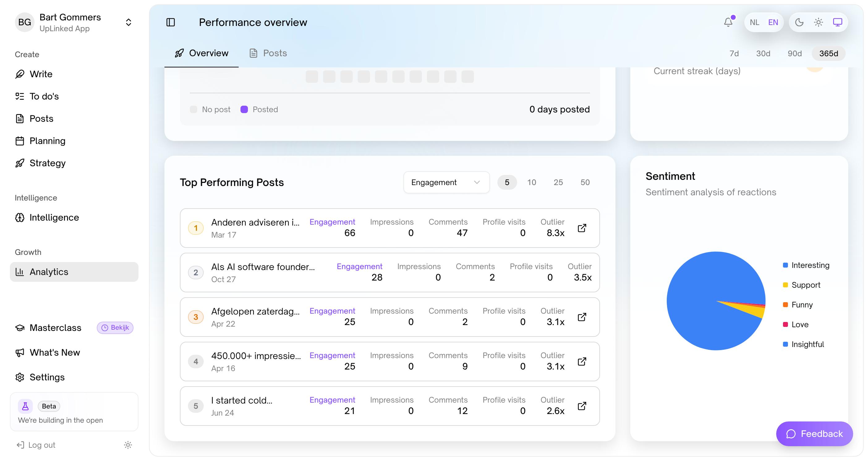
Task: Open external link for Afgelopen zaterdag post
Action: point(582,317)
